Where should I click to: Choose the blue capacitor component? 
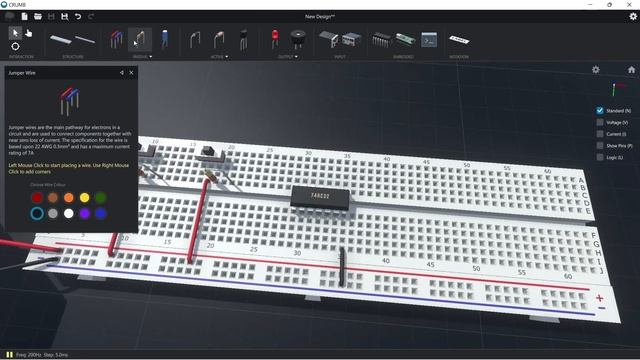[x=164, y=39]
